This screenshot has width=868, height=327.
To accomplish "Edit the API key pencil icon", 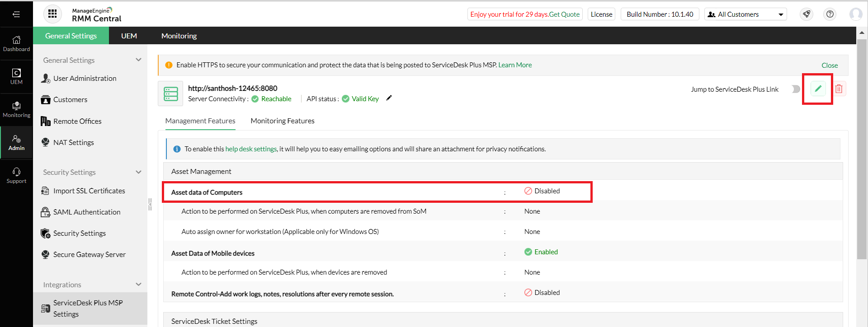I will [389, 98].
